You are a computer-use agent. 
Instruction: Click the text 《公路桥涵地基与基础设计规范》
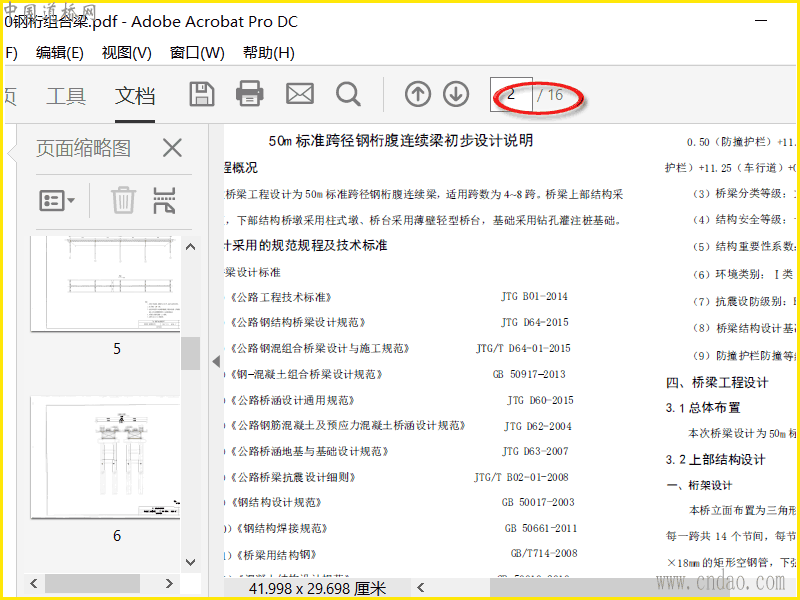[x=309, y=452]
